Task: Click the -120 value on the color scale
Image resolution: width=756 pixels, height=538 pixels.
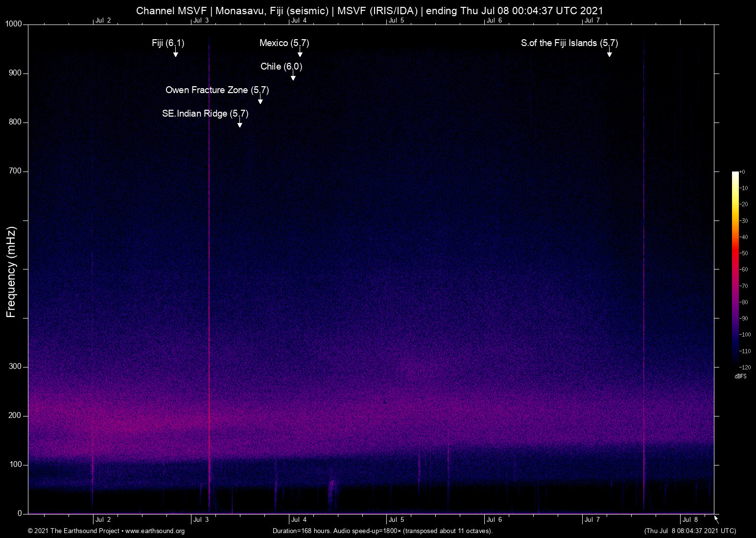Action: coord(745,367)
